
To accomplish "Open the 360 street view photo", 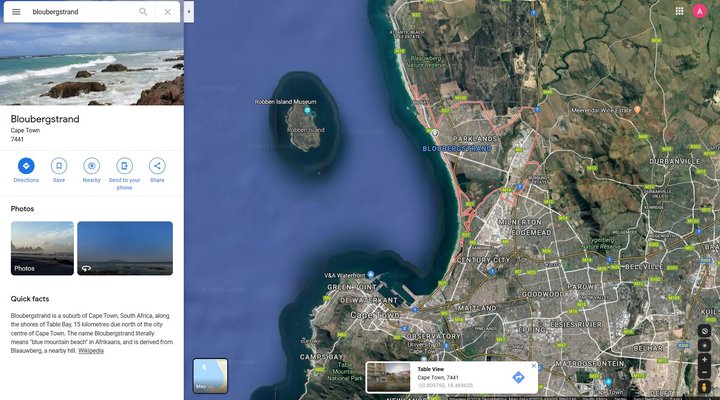I will [125, 248].
